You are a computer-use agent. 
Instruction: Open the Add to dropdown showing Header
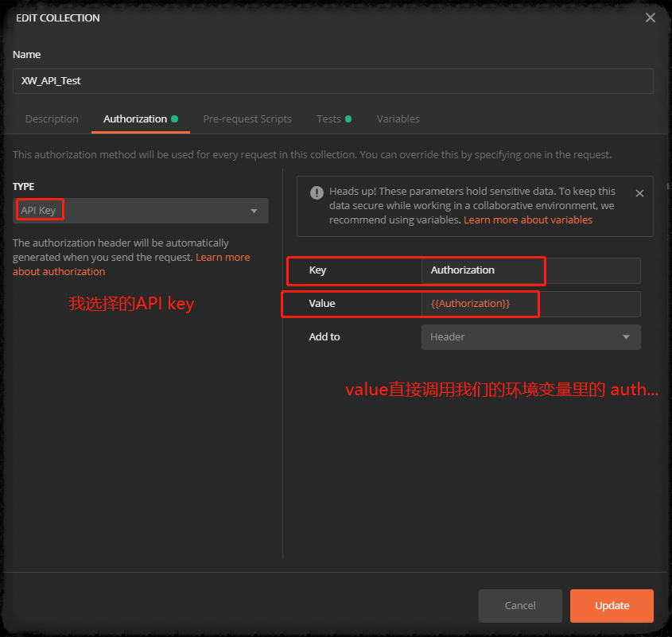[530, 336]
